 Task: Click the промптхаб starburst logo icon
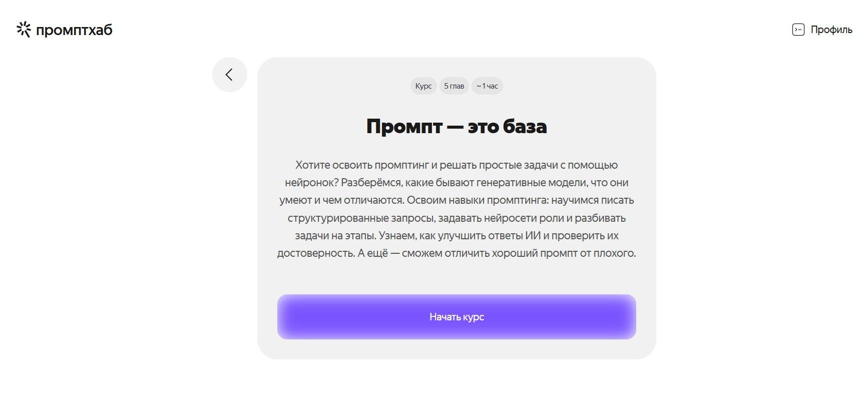click(24, 30)
